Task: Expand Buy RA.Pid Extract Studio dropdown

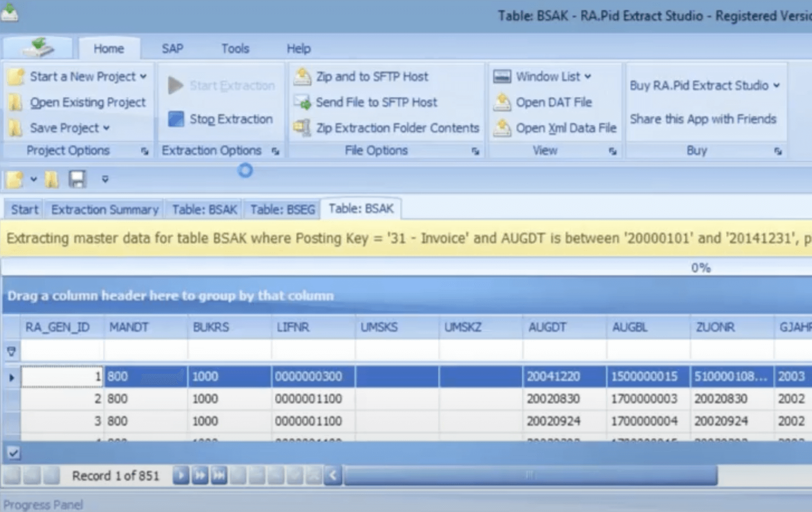Action: 777,85
